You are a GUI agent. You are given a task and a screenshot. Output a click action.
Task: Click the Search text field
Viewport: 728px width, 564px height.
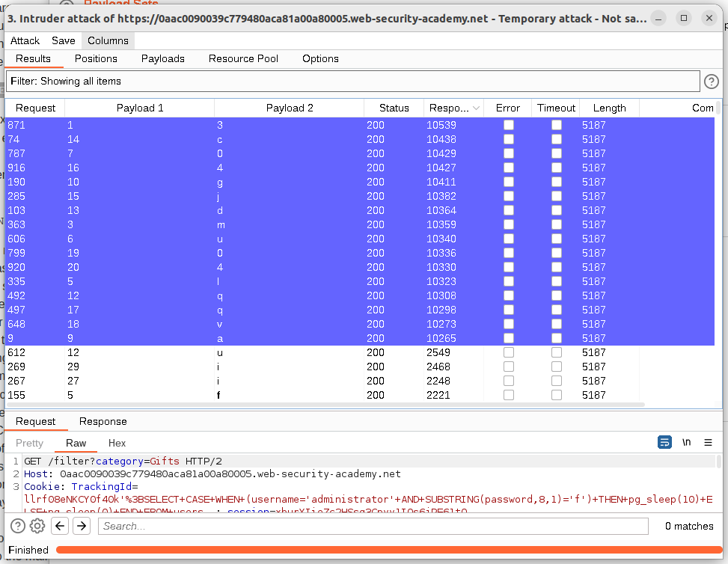(373, 526)
